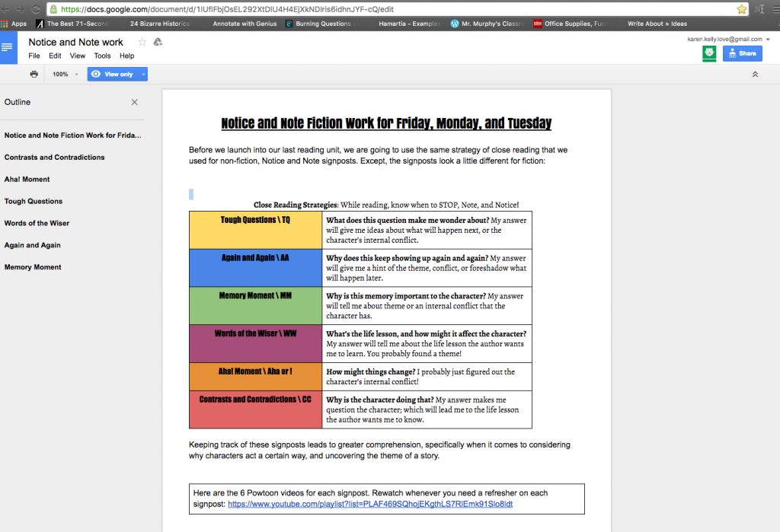
Task: Click the green Memory Moment \ MM cell
Action: point(255,306)
